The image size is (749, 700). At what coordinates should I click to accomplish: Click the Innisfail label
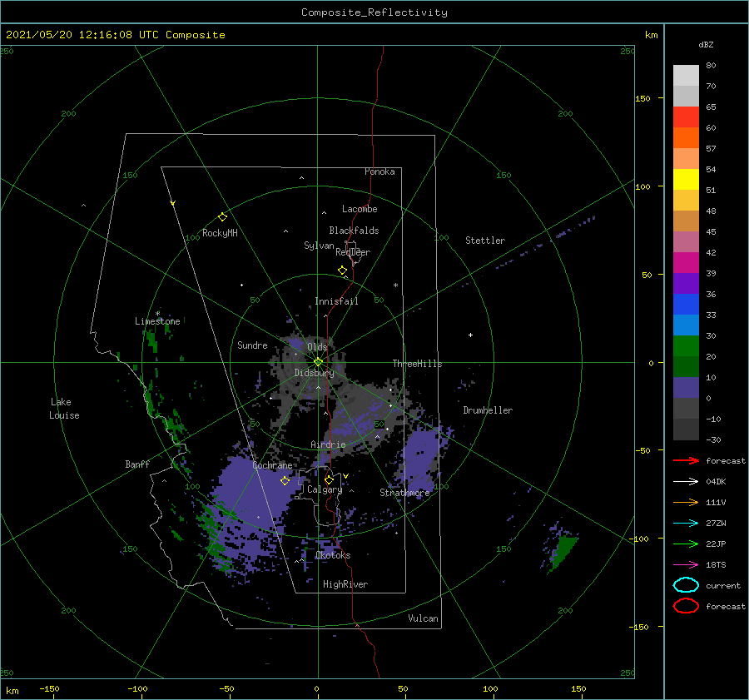point(336,301)
